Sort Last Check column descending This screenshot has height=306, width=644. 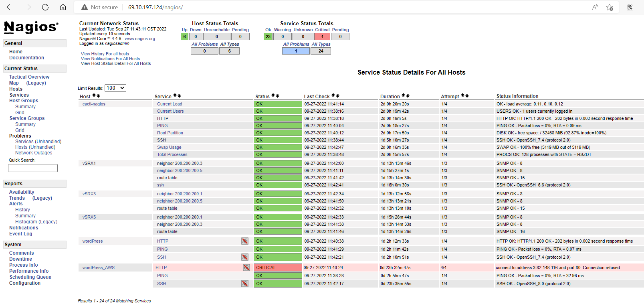pos(338,96)
